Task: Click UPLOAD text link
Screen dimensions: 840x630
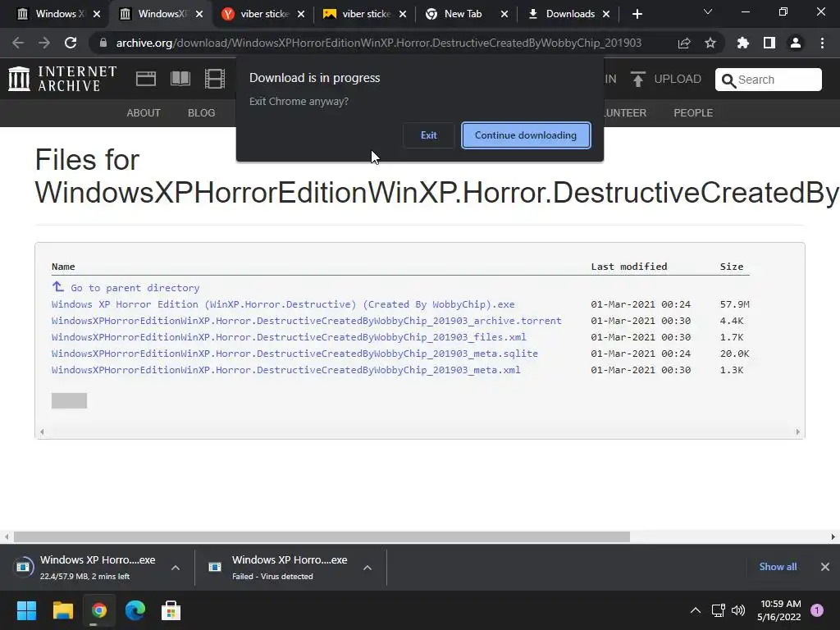Action: coord(678,80)
